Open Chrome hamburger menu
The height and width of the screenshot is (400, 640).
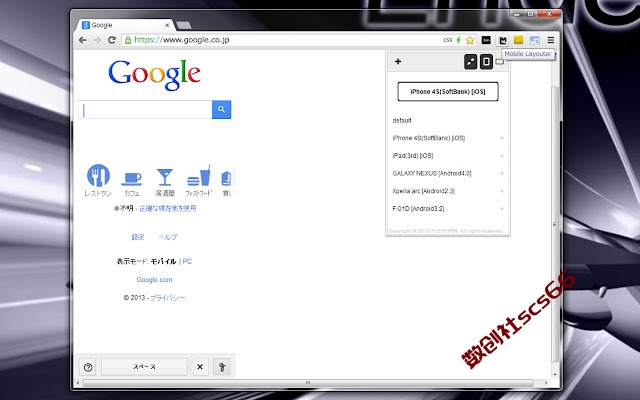tap(551, 40)
